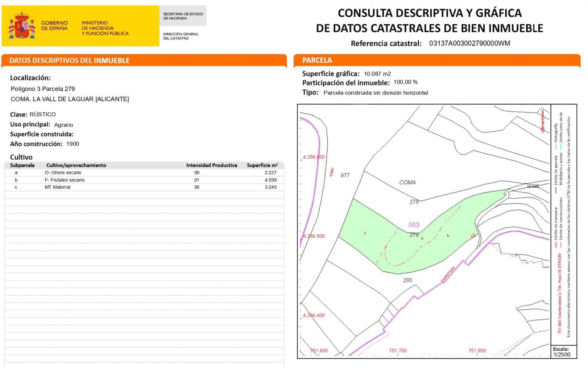Toggle visibility of subparcela a Olivos secano row
The height and width of the screenshot is (368, 588).
click(x=147, y=172)
